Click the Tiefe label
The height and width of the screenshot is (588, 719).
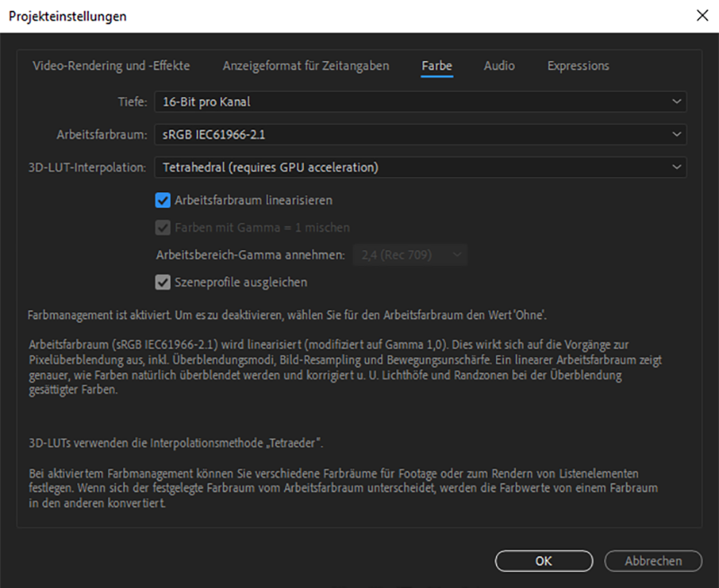click(x=132, y=102)
